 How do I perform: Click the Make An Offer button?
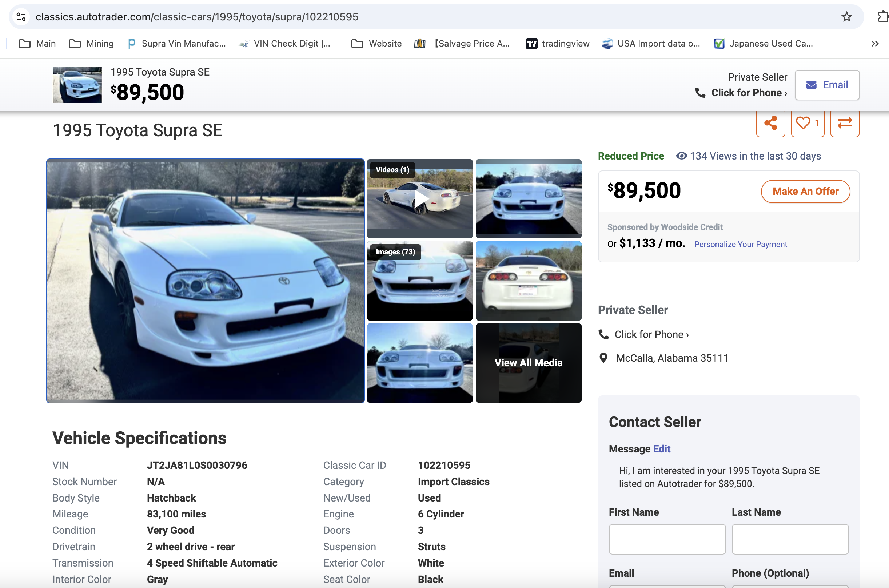tap(805, 191)
